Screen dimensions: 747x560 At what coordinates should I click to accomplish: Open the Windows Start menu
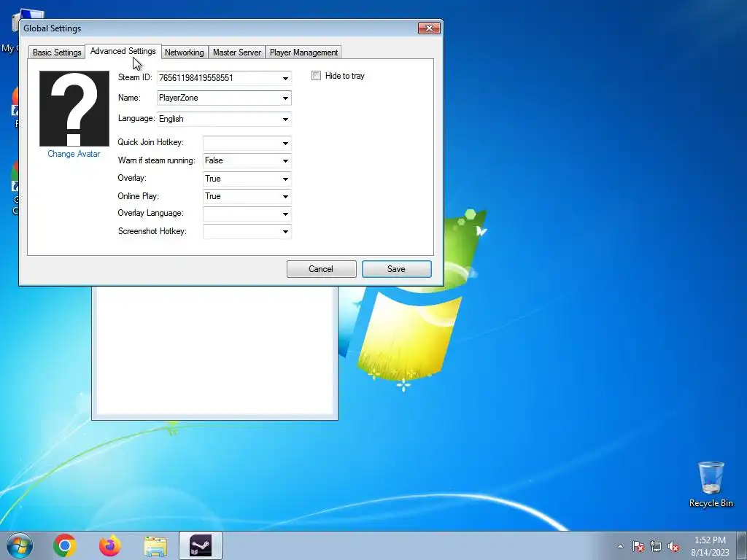(20, 545)
